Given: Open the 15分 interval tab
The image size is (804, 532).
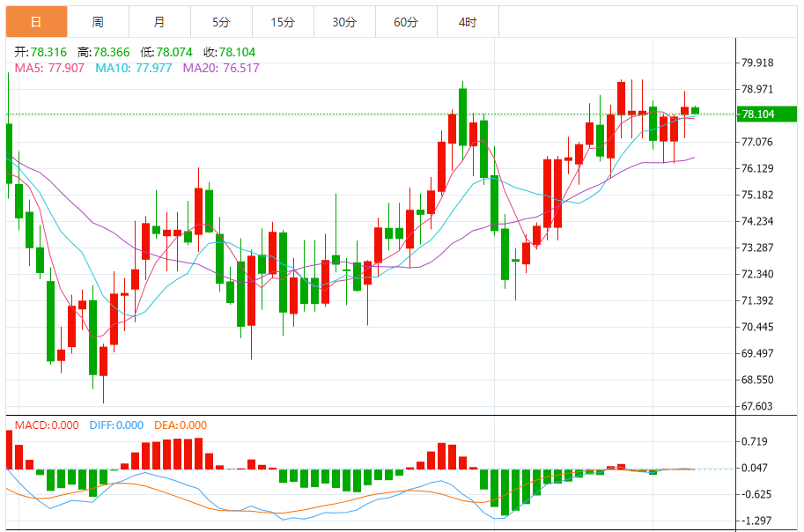Looking at the screenshot, I should pos(283,22).
